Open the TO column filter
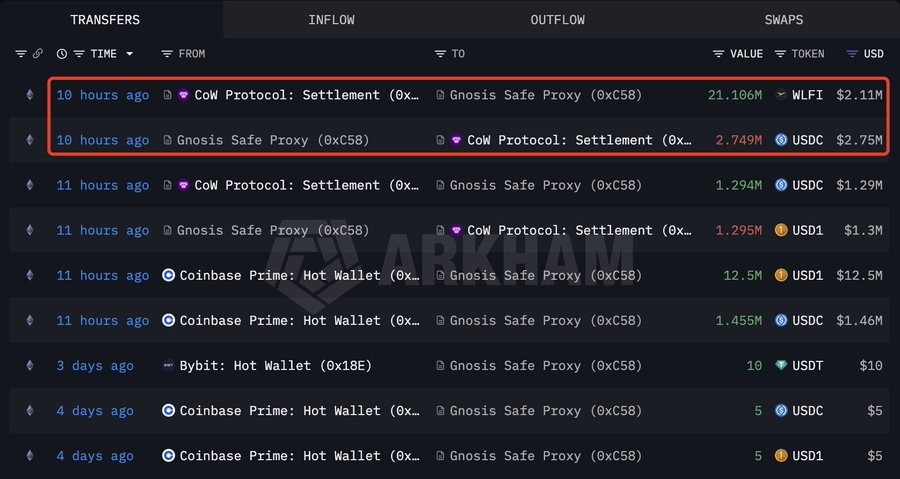 point(441,54)
